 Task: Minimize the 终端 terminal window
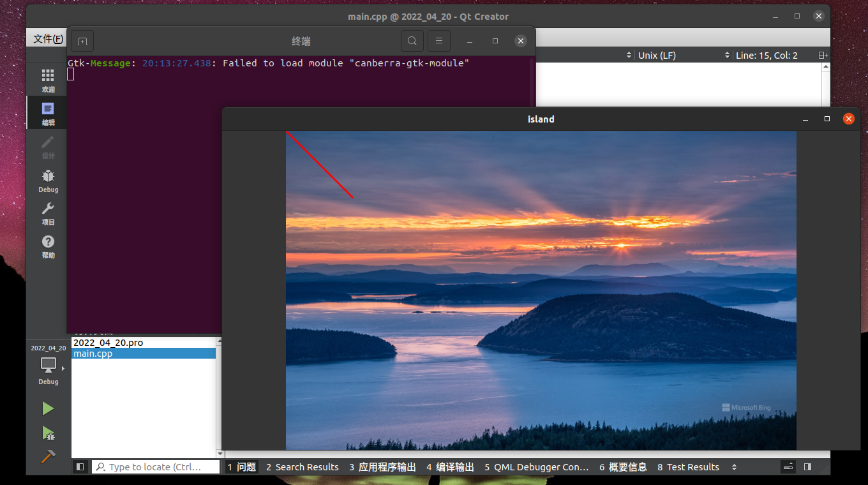coord(470,41)
